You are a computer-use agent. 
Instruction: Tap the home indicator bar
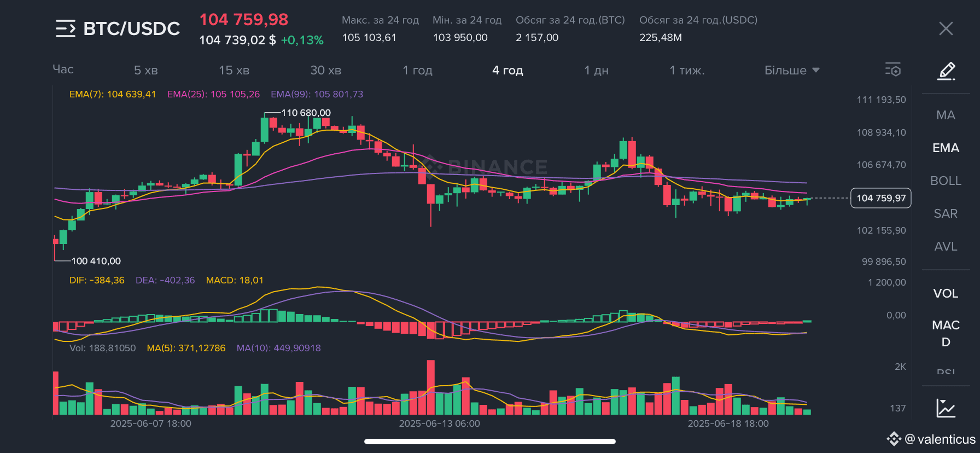490,442
